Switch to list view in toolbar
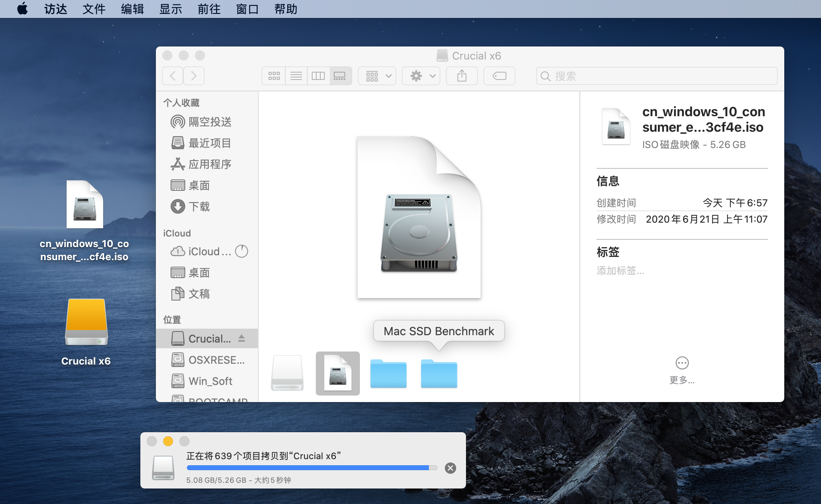The width and height of the screenshot is (821, 504). [x=296, y=76]
